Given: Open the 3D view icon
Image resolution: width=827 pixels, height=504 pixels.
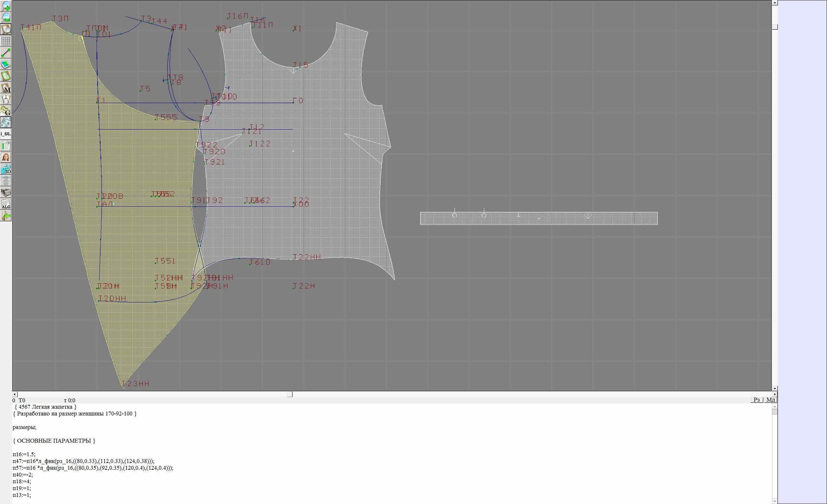Looking at the screenshot, I should [6, 169].
